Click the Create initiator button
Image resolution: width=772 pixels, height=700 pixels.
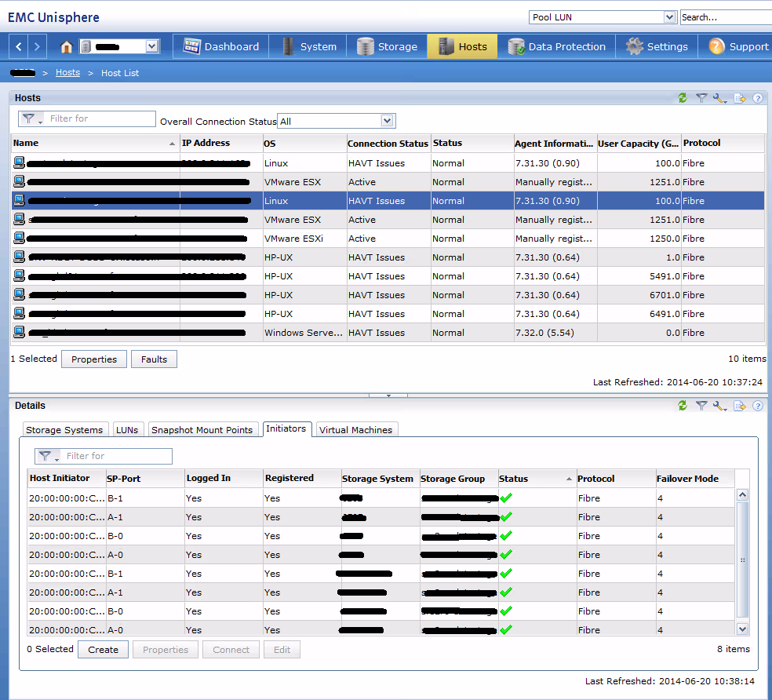click(103, 650)
